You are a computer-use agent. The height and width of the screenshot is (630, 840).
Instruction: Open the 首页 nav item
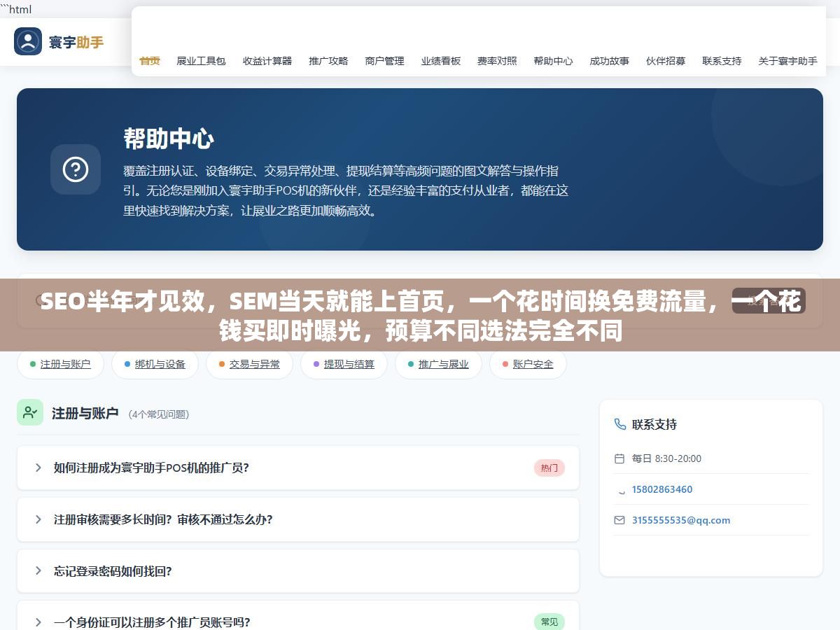pos(150,61)
